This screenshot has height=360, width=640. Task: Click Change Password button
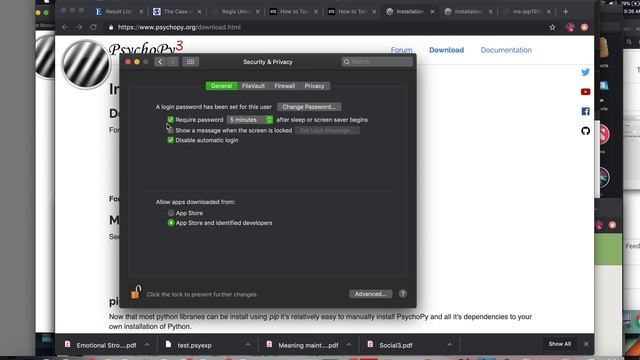tap(309, 107)
